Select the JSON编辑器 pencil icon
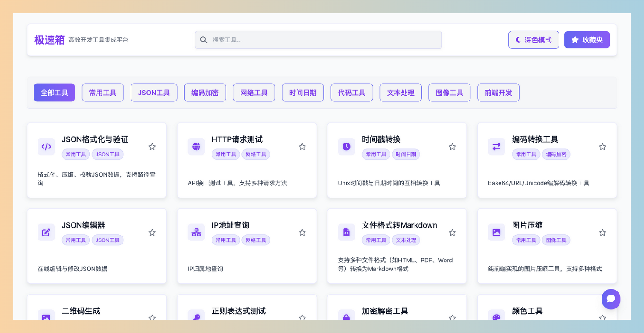The width and height of the screenshot is (644, 333). [46, 232]
